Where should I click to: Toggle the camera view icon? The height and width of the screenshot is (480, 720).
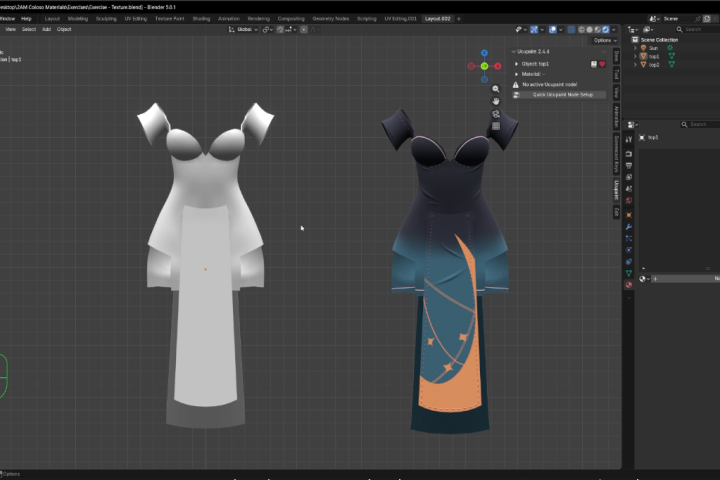pos(495,114)
